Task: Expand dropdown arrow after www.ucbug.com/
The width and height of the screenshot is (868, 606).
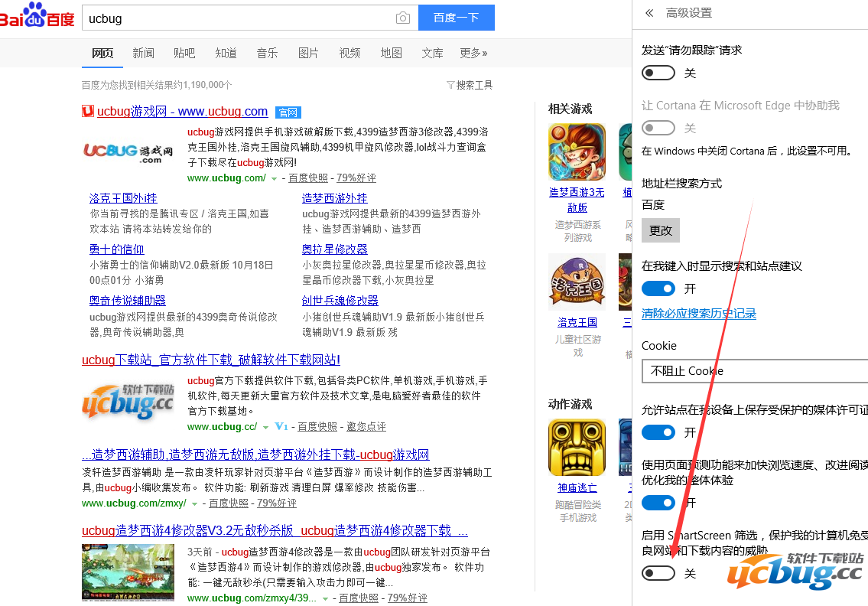Action: [274, 179]
